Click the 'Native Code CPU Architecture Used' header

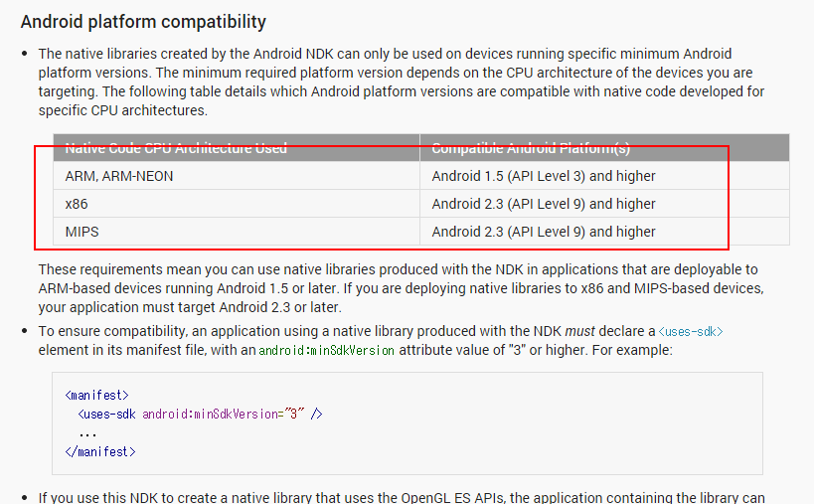237,148
